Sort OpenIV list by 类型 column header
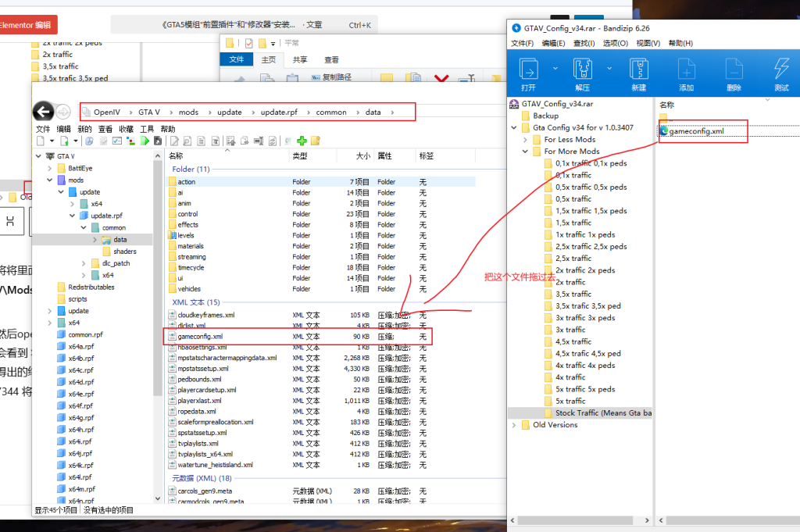800x532 pixels. (312, 156)
